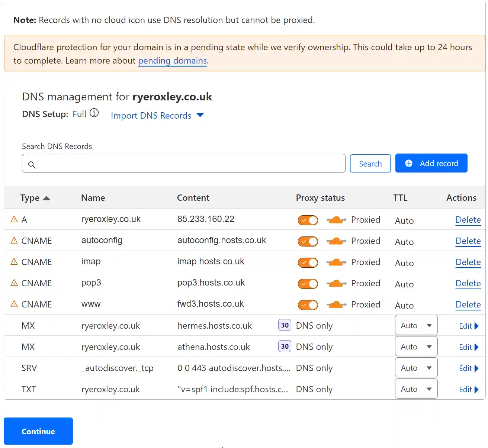Image resolution: width=488 pixels, height=448 pixels.
Task: Click the Proxied cloud icon on the A record row
Action: tap(336, 220)
